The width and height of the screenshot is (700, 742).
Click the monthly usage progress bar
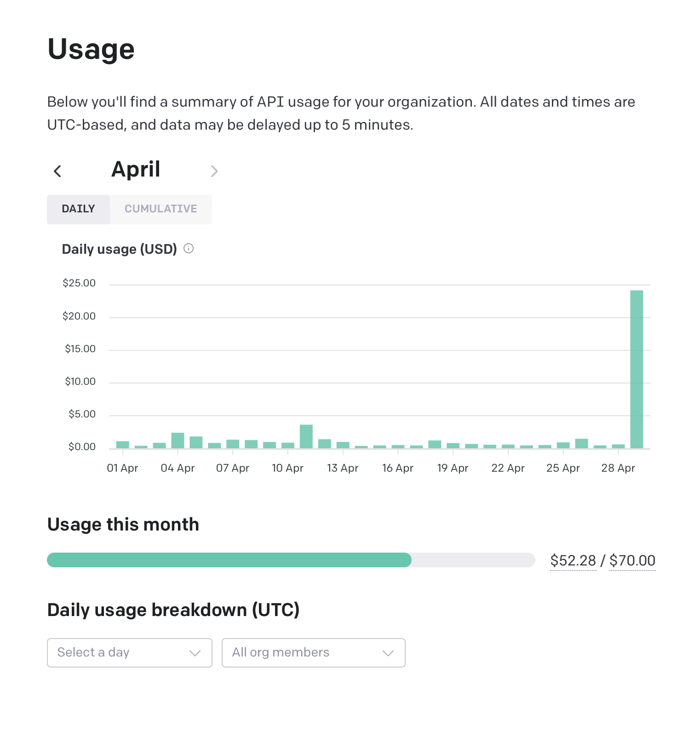291,560
